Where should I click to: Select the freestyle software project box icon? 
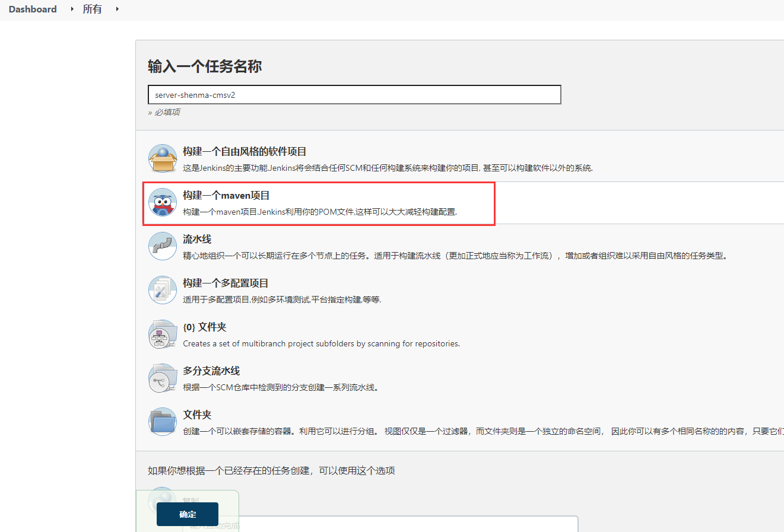163,158
